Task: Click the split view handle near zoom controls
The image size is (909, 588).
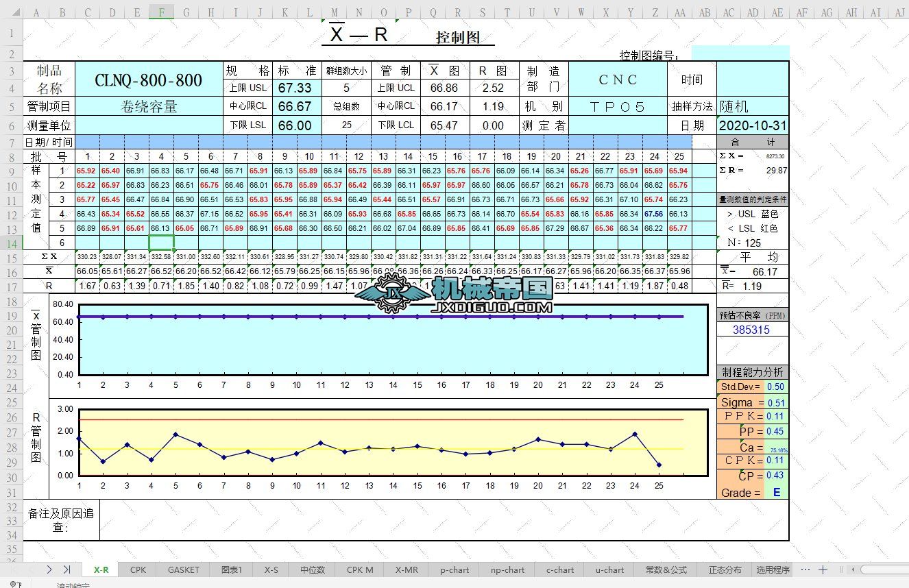Action: point(842,569)
